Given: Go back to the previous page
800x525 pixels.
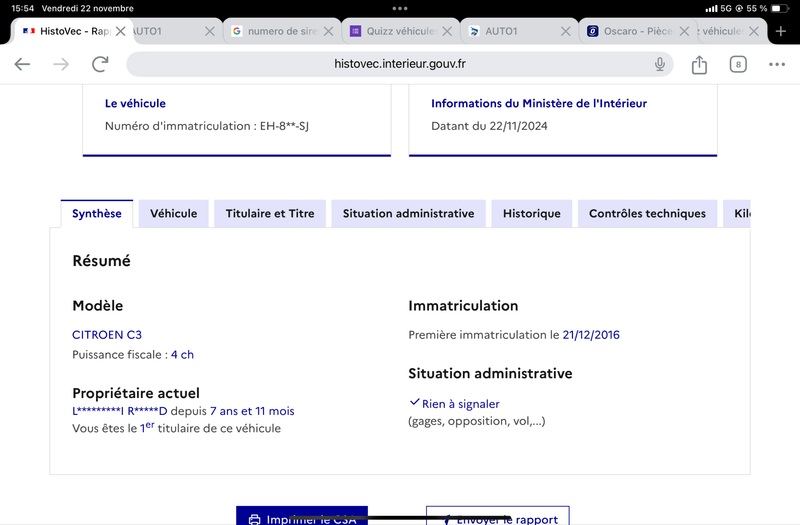Looking at the screenshot, I should point(22,64).
